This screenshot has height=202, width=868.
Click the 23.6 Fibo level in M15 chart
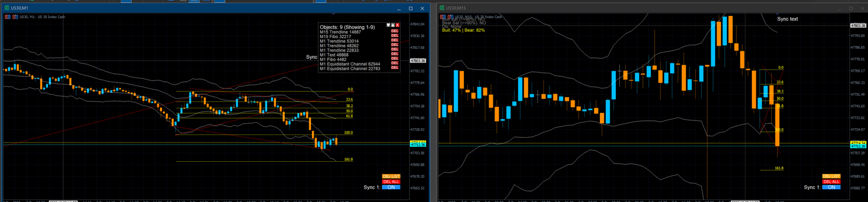point(780,82)
